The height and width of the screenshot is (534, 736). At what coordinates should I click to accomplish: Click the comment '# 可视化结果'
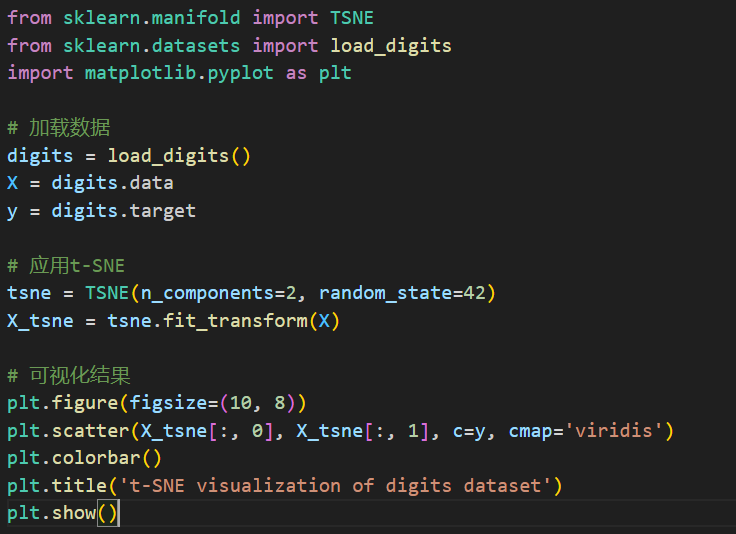tap(69, 375)
